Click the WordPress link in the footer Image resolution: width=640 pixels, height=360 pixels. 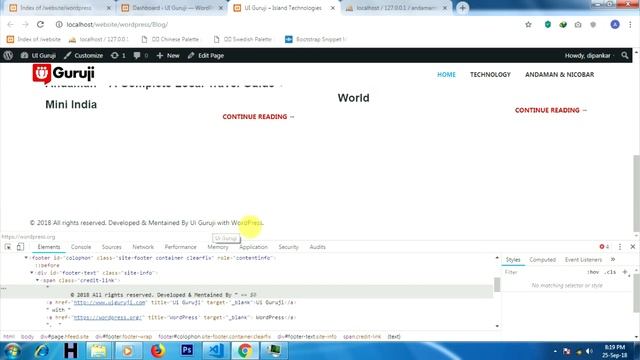pos(247,223)
